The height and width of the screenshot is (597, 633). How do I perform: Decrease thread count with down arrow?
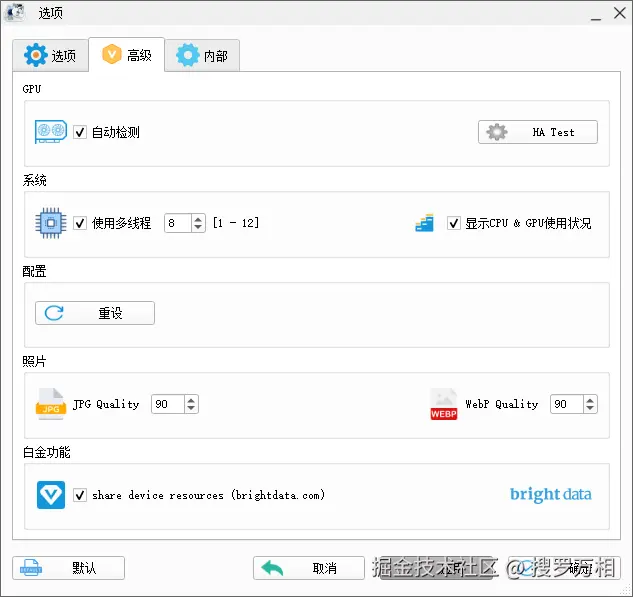coord(198,227)
